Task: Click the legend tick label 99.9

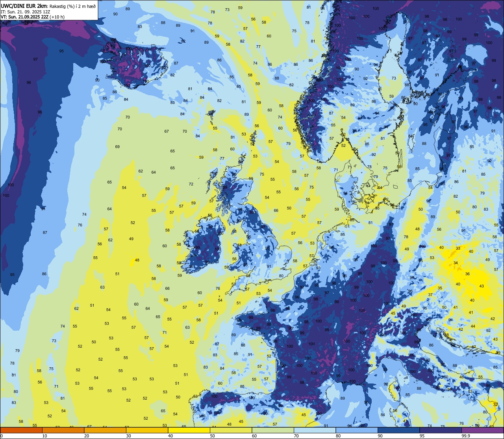Action: coord(465,436)
